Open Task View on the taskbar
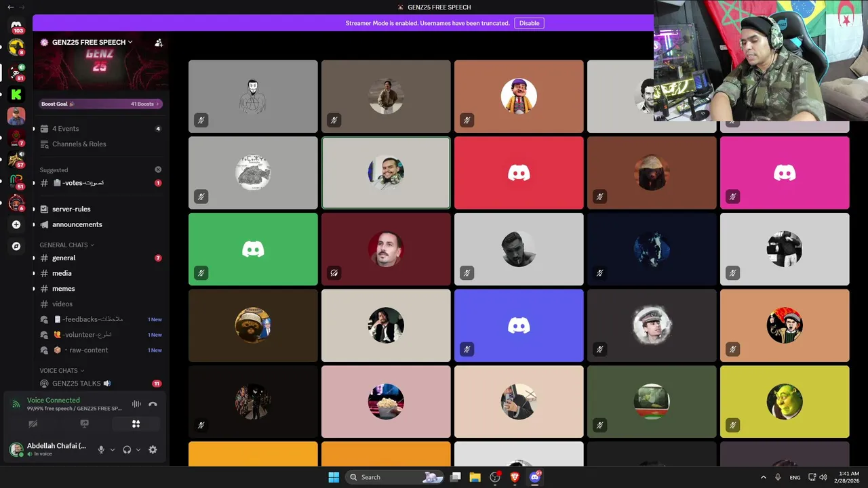The image size is (868, 488). click(456, 477)
